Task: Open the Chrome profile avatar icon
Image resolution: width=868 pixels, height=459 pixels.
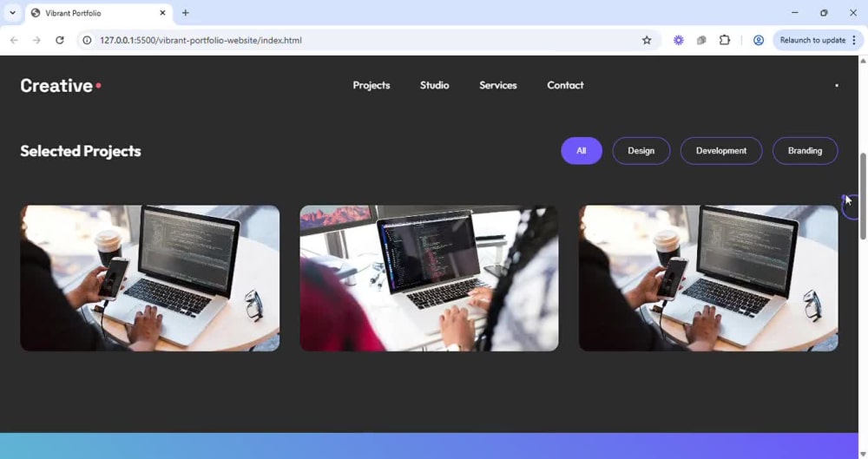Action: click(x=759, y=40)
